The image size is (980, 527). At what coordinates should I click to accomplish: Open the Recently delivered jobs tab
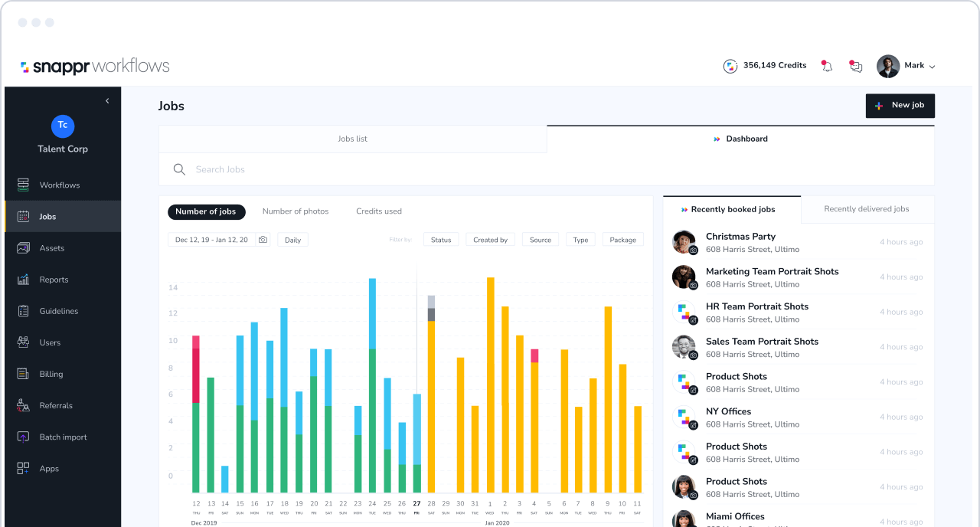click(867, 208)
